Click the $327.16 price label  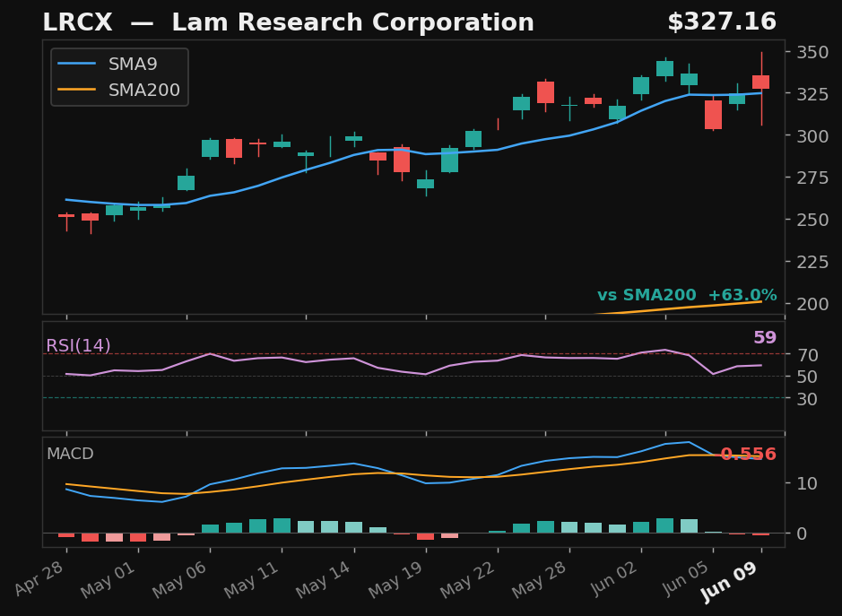click(x=722, y=22)
